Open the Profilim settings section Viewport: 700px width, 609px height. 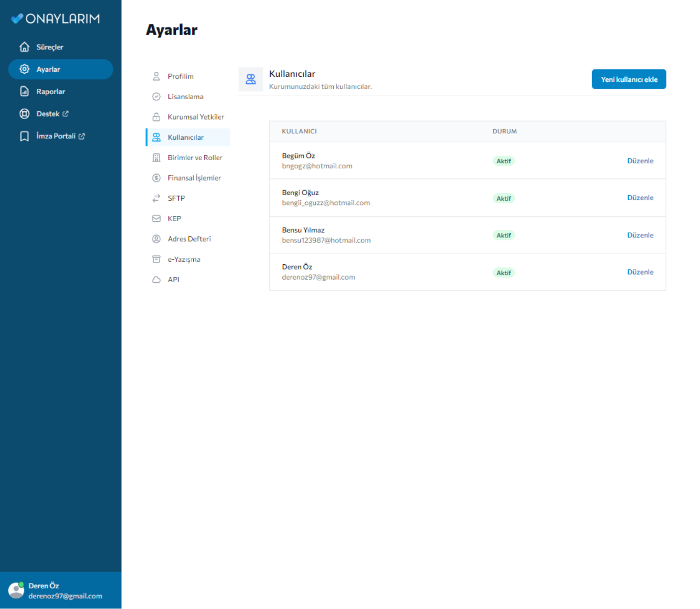tap(181, 76)
